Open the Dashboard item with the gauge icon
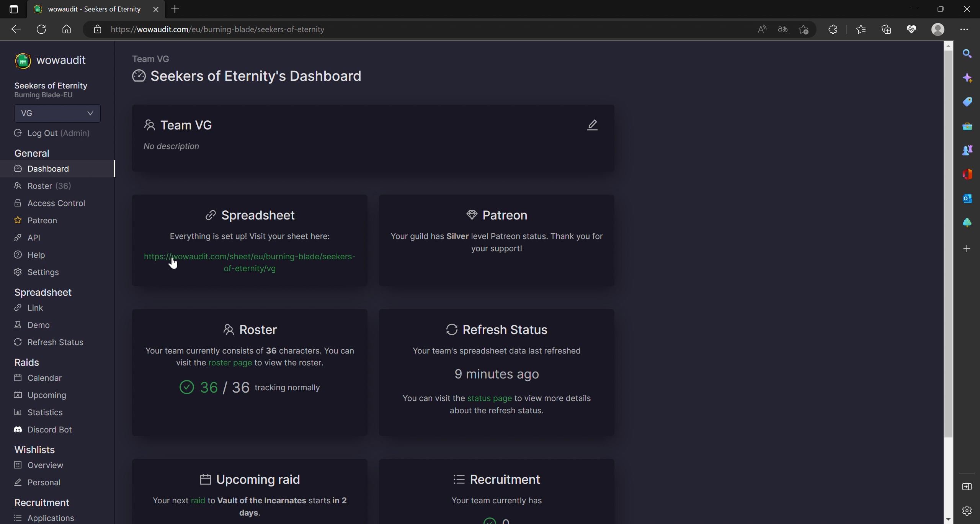Screen dimensions: 980x524 [x=47, y=169]
